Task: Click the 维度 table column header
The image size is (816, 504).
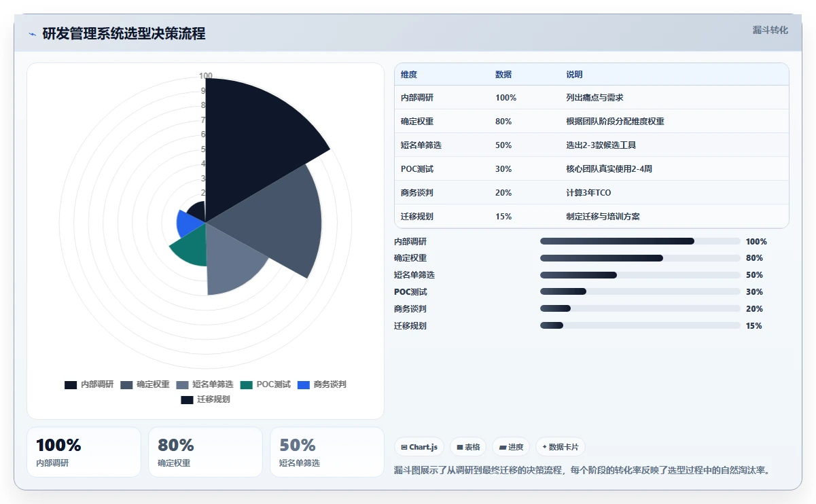Action: [x=409, y=75]
